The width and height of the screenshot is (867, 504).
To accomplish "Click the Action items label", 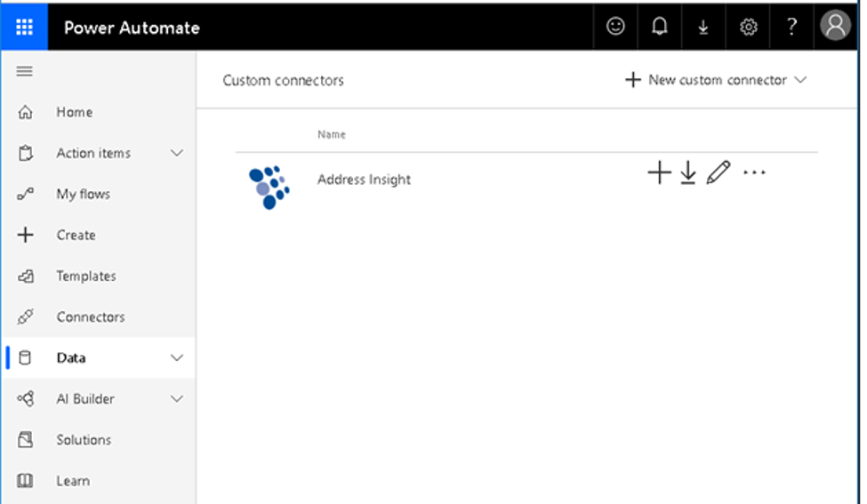I will coord(93,153).
